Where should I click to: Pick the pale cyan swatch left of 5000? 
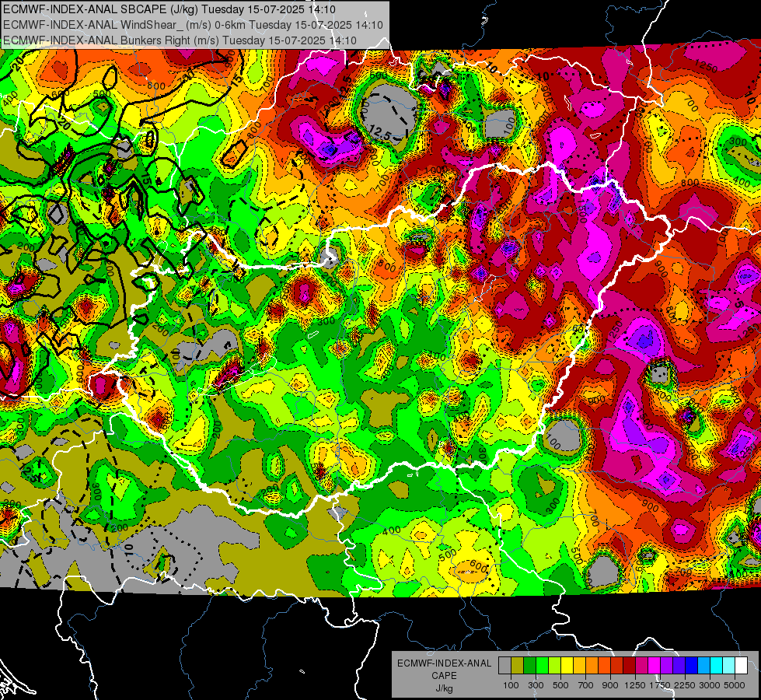[729, 666]
